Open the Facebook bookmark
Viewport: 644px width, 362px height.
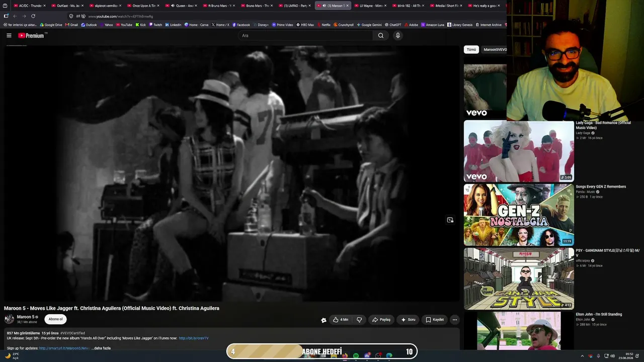241,25
